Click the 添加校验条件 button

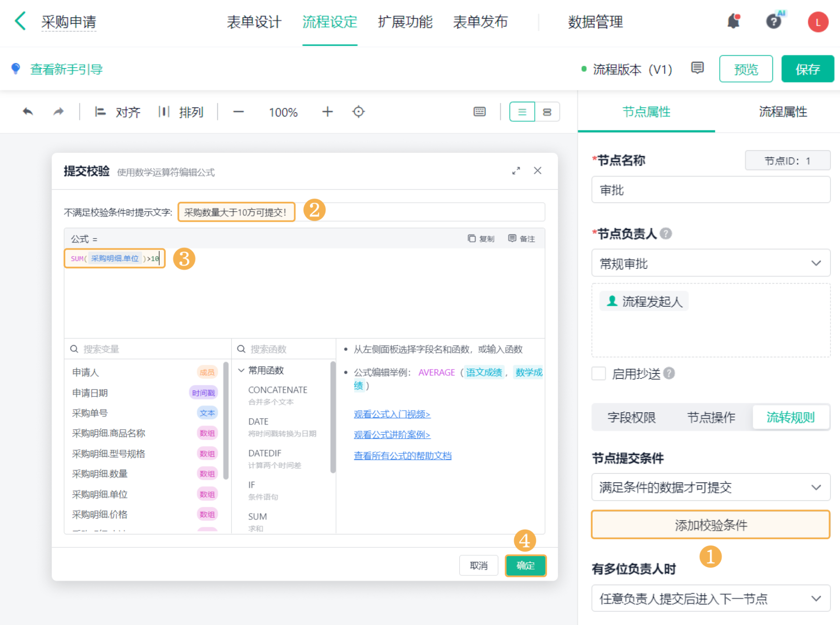point(711,525)
